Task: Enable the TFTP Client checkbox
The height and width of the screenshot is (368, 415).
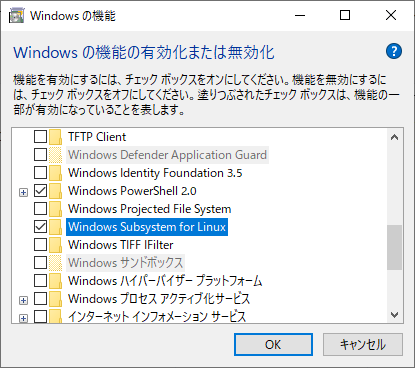Action: 40,137
